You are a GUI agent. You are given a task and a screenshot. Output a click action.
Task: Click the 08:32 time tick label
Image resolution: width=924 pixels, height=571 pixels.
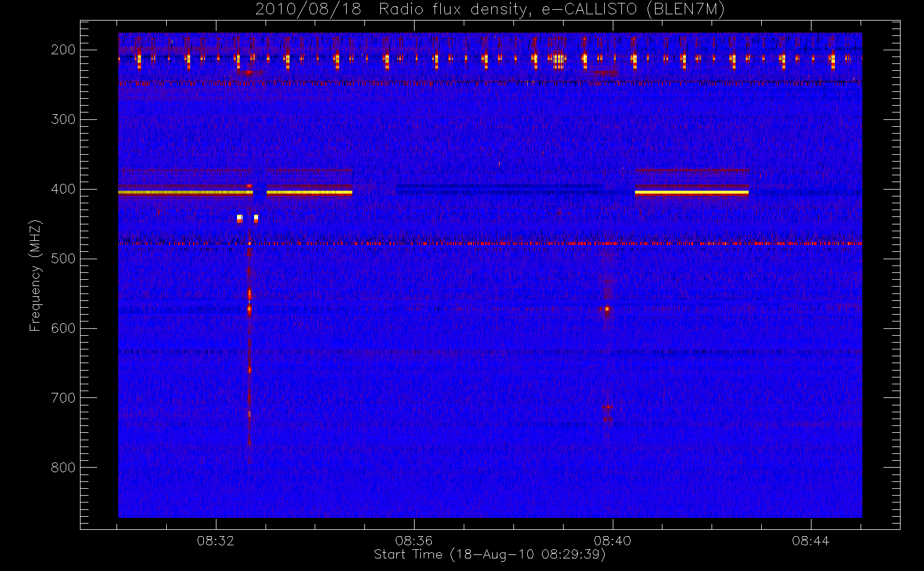[216, 541]
